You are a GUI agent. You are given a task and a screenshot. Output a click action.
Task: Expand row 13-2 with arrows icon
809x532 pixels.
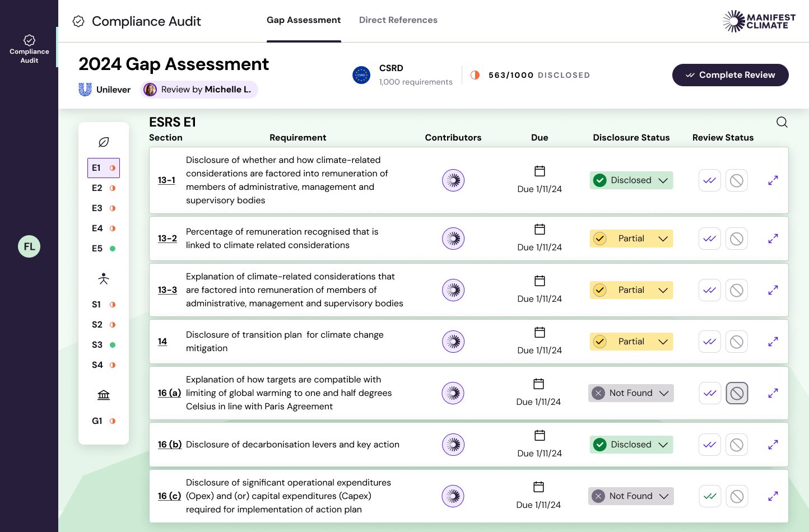pos(773,239)
